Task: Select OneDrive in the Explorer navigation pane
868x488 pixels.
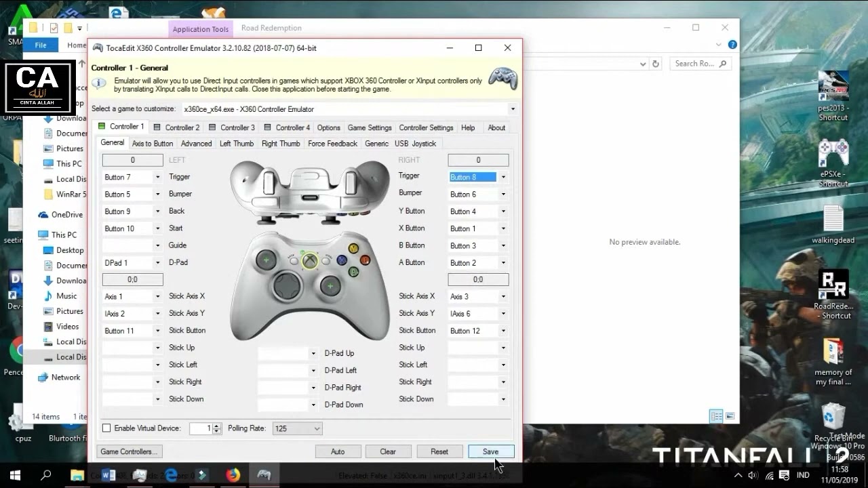Action: coord(66,215)
